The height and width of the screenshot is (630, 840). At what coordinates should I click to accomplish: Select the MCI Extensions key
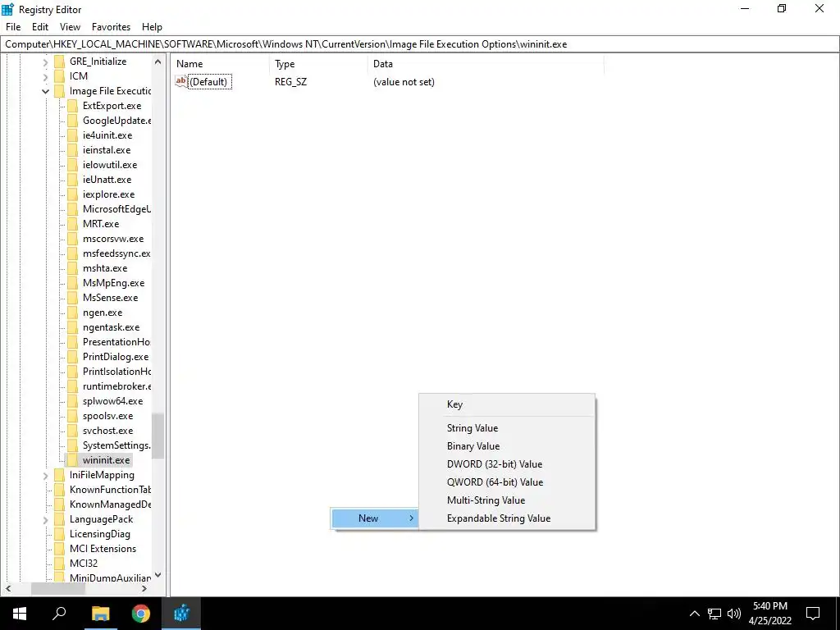click(x=103, y=549)
